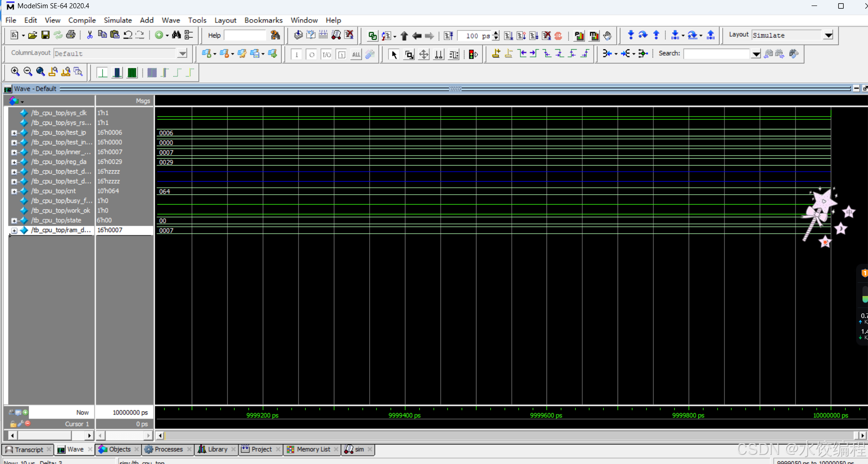Click the traffic-light Stop Drawing Waves icon
This screenshot has height=464, width=868.
click(473, 55)
